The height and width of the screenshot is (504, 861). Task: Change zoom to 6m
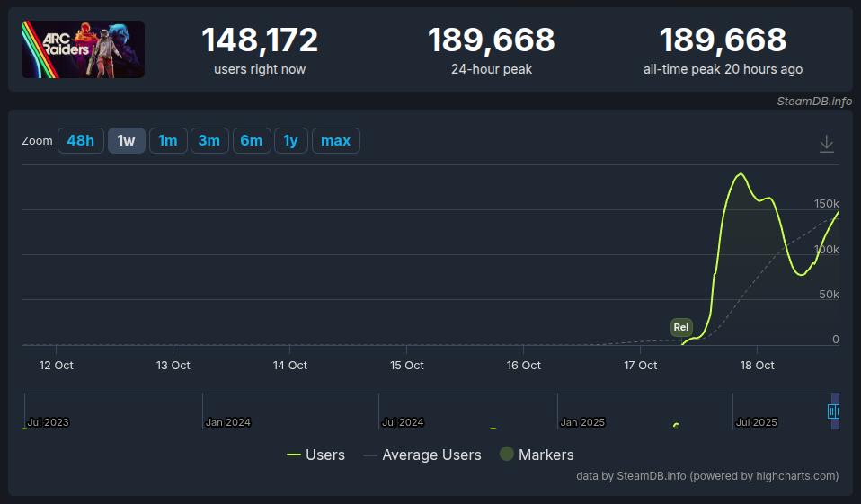click(x=252, y=140)
